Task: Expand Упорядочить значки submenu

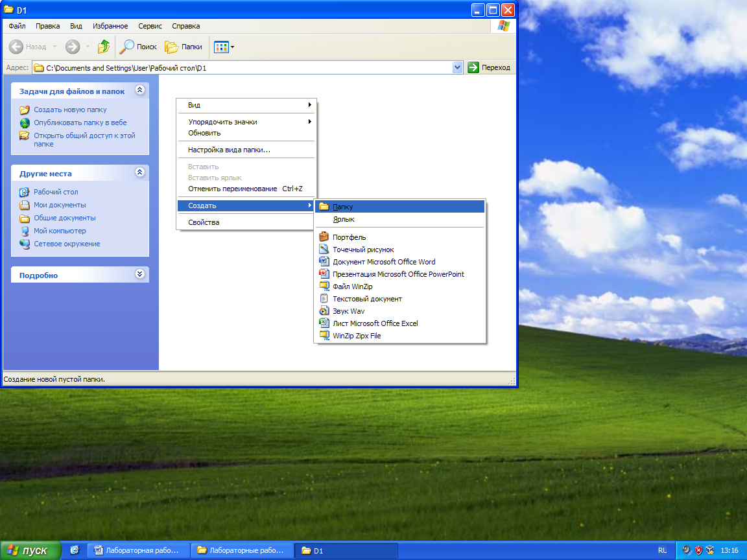Action: click(x=246, y=122)
